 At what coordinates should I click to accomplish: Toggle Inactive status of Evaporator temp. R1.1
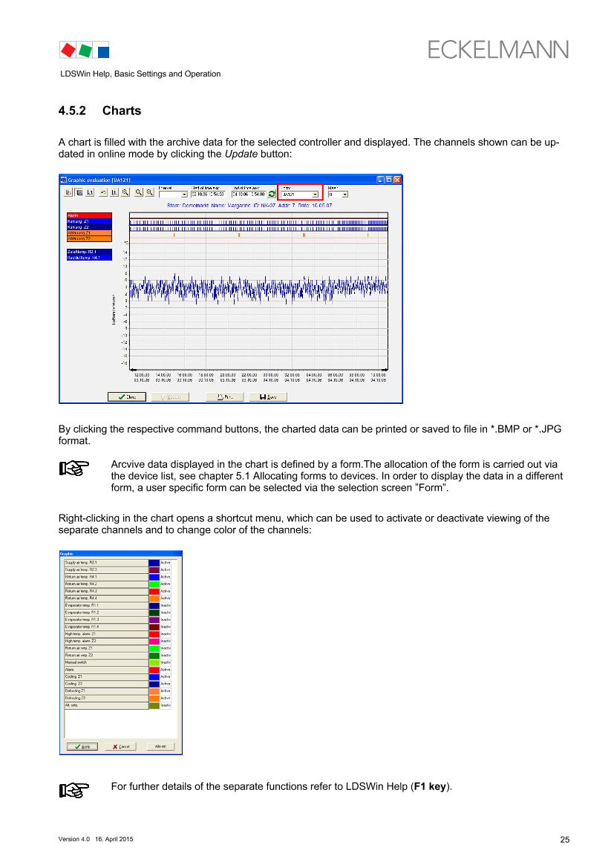[x=166, y=606]
